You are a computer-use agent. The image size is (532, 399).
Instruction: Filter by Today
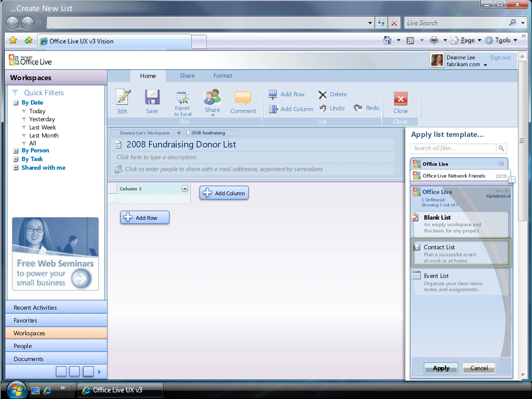click(37, 111)
